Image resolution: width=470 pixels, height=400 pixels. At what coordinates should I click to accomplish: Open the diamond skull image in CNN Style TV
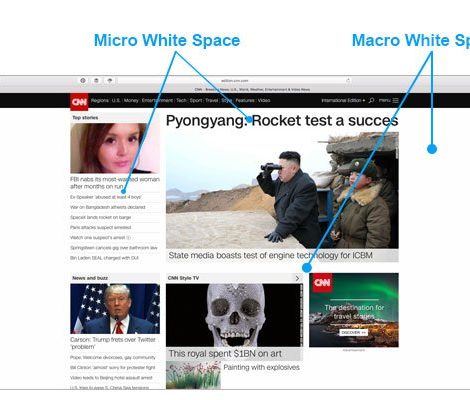234,315
